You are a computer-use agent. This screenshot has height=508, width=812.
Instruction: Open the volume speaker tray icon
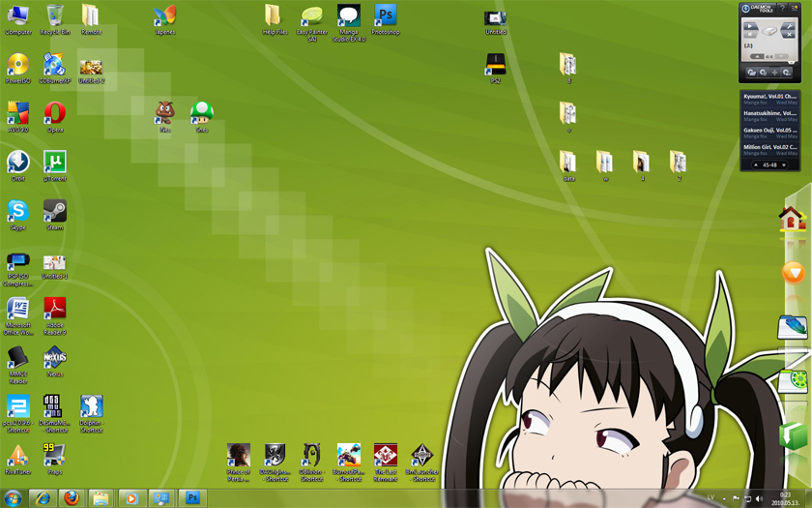tap(759, 498)
